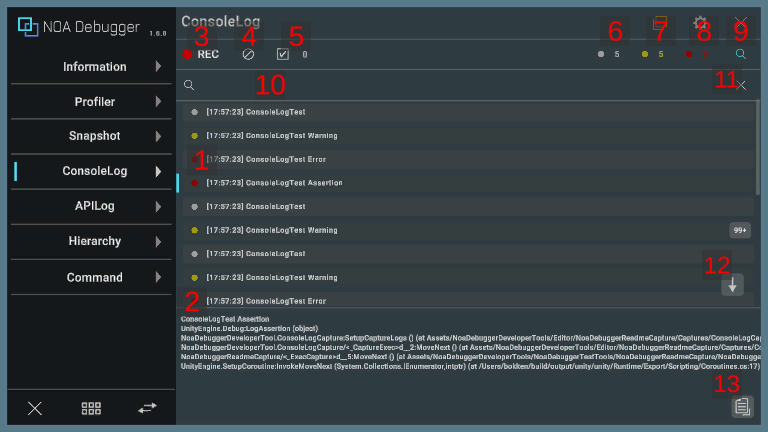Toggle the REC log recording button

point(201,54)
